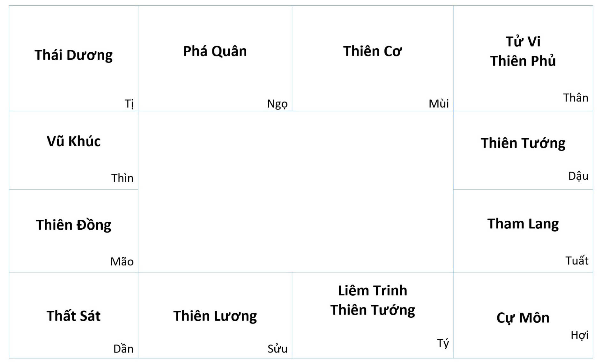Click the Dậu branch label

click(x=578, y=176)
